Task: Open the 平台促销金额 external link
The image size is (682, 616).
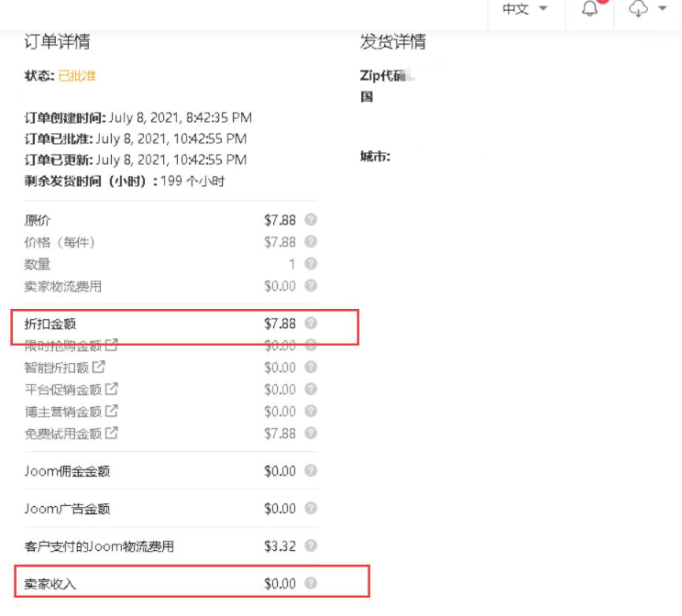Action: pyautogui.click(x=112, y=390)
